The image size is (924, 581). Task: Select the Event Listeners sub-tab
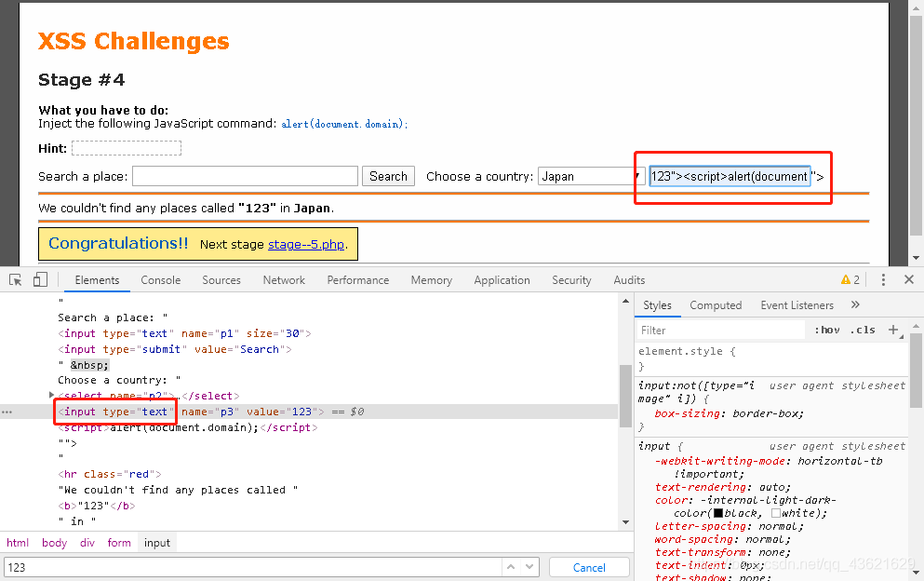click(797, 305)
